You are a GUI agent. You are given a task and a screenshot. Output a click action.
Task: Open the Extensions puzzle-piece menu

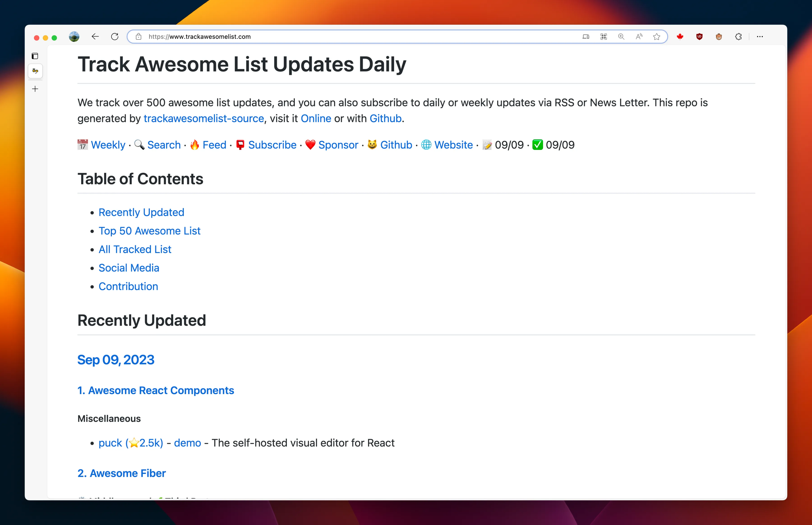click(738, 37)
